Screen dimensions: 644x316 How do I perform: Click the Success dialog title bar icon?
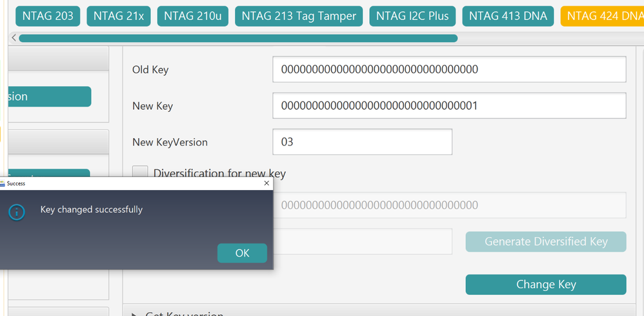(x=2, y=184)
